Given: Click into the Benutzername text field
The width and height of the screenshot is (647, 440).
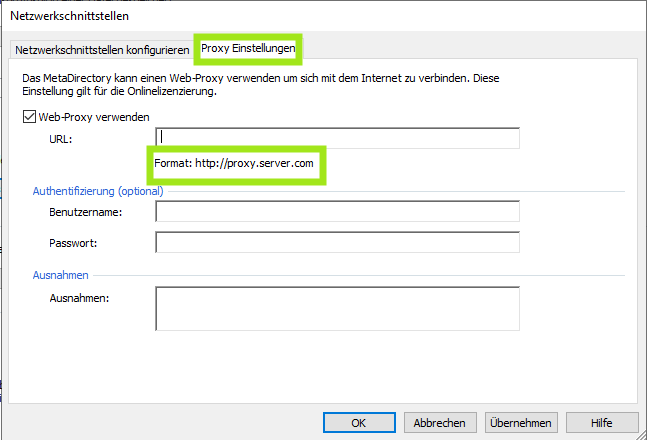Looking at the screenshot, I should 337,211.
